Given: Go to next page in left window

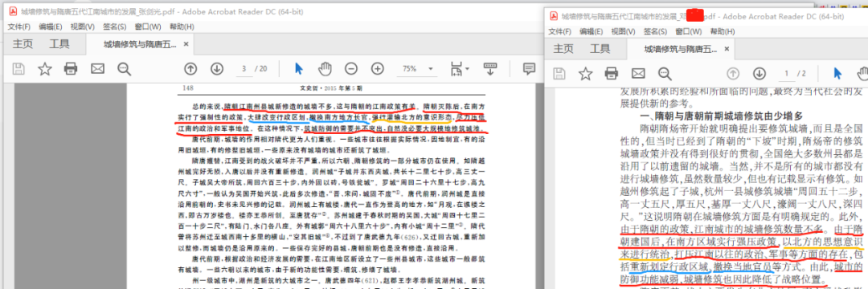Looking at the screenshot, I should (216, 68).
